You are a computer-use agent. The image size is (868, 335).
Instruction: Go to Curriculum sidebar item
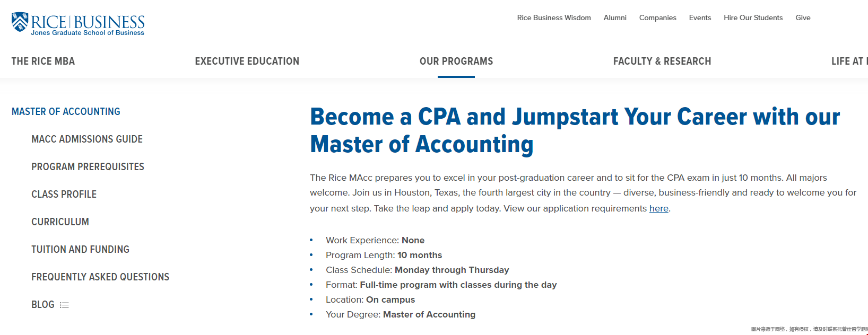click(60, 222)
